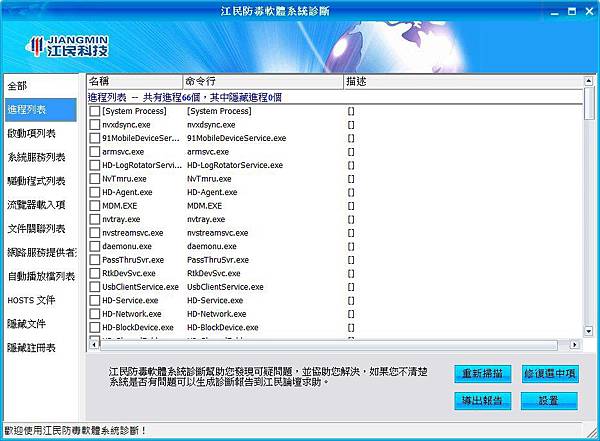
Task: Select UsbClientService.exe checkbox
Action: [x=95, y=287]
